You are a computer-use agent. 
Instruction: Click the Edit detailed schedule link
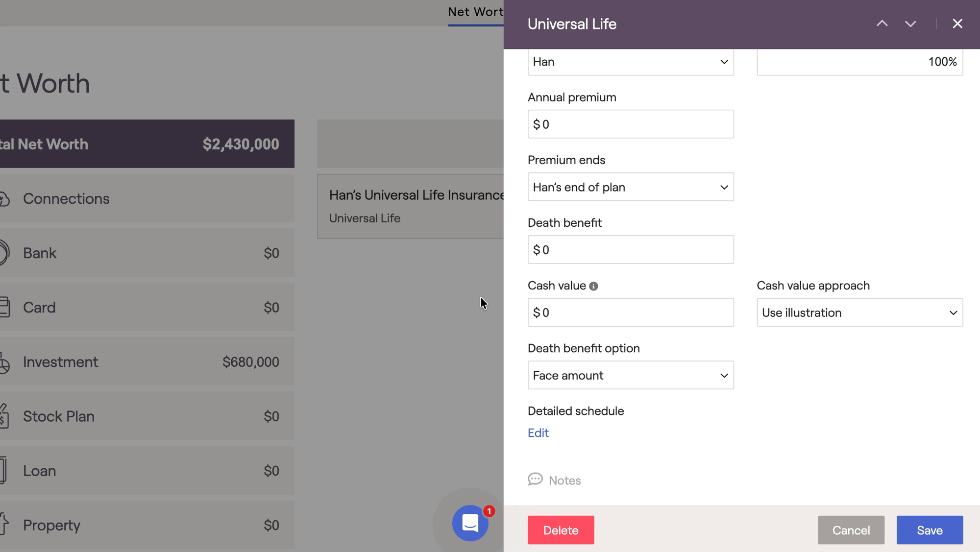(x=538, y=432)
